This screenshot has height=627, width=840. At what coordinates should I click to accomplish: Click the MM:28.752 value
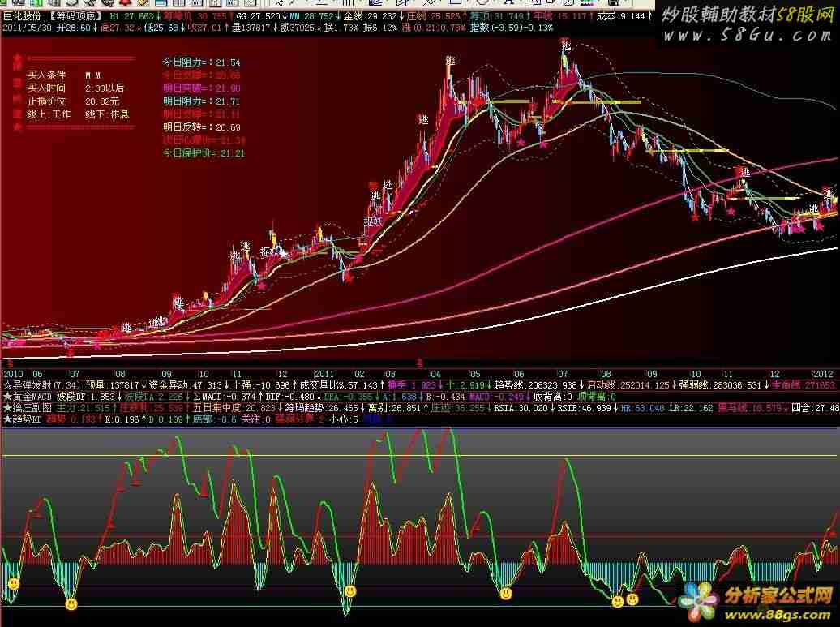click(x=314, y=16)
